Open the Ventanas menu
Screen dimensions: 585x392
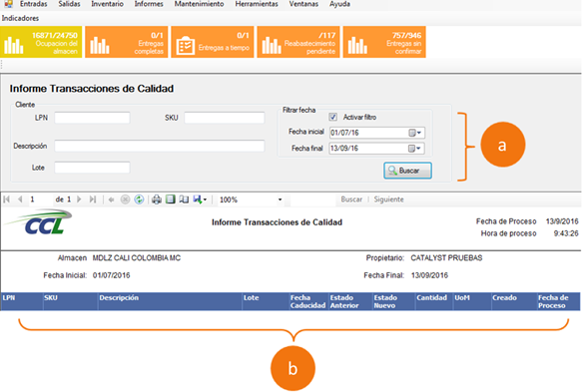click(303, 4)
